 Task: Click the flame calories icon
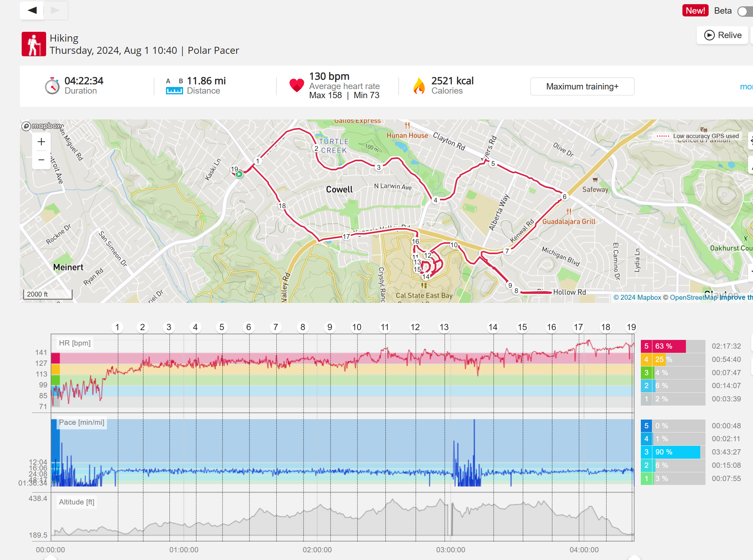(419, 86)
